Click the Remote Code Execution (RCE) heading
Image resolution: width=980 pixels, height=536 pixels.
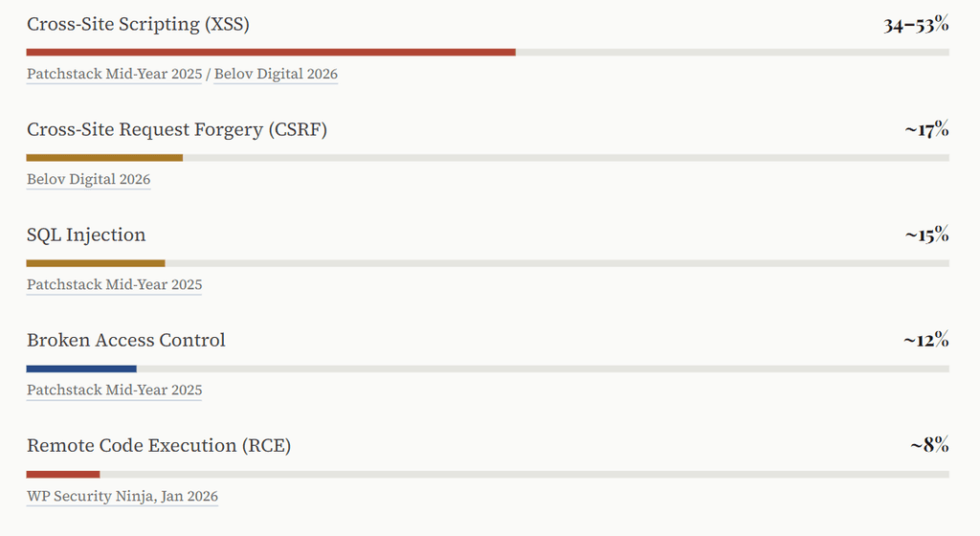click(x=159, y=446)
